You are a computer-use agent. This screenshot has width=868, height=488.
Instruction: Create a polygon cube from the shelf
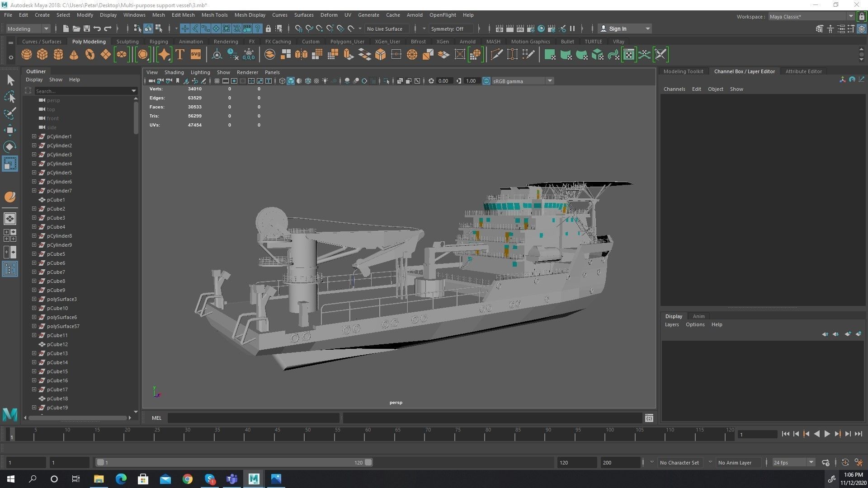click(42, 55)
